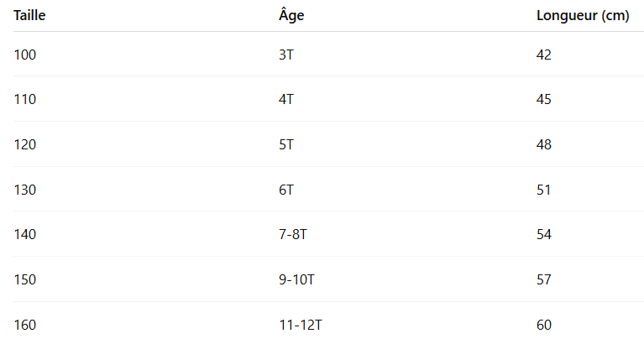Viewport: 644px width, 344px height.
Task: Click the 11-12T age cell
Action: [300, 325]
